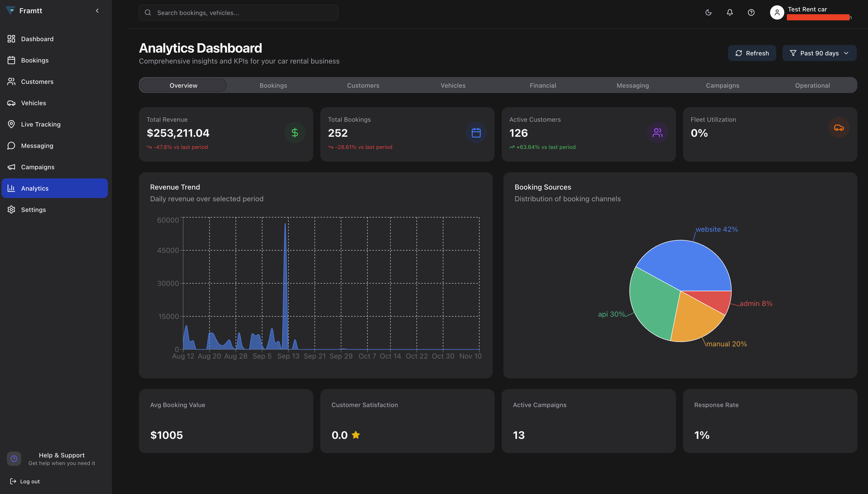
Task: Click the search bookings field
Action: tap(238, 12)
